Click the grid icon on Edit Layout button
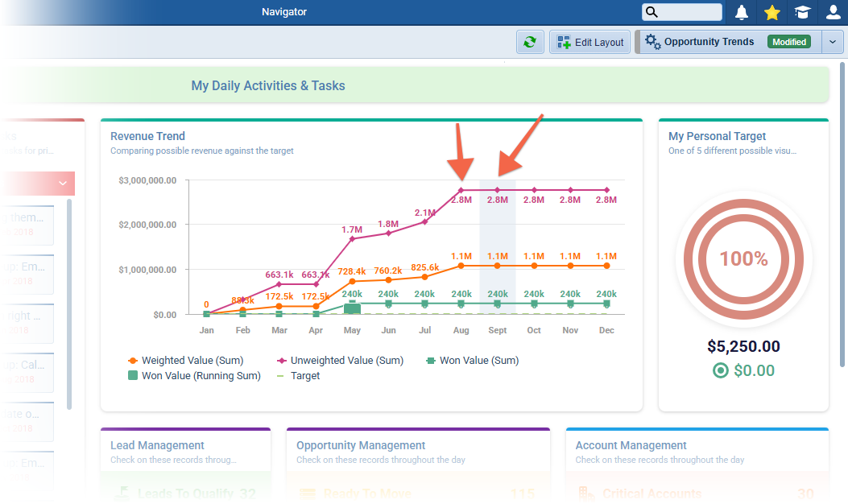The width and height of the screenshot is (848, 504). click(562, 41)
